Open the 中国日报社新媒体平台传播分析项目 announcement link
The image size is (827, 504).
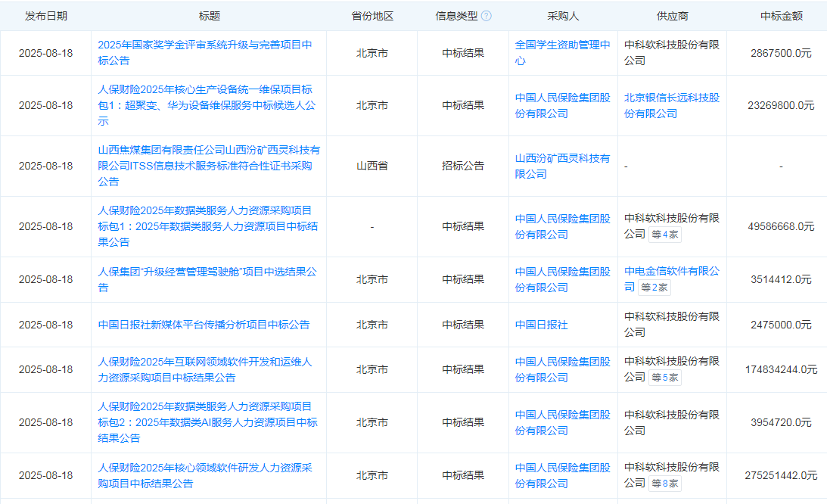click(204, 325)
